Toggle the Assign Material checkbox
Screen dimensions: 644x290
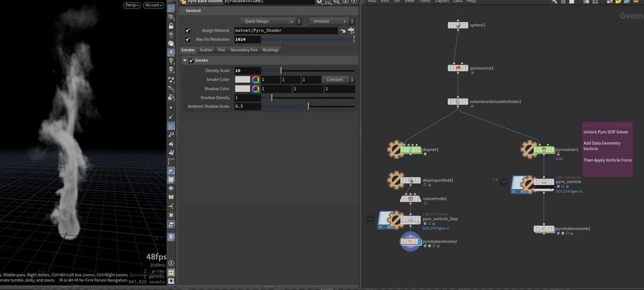(x=188, y=31)
